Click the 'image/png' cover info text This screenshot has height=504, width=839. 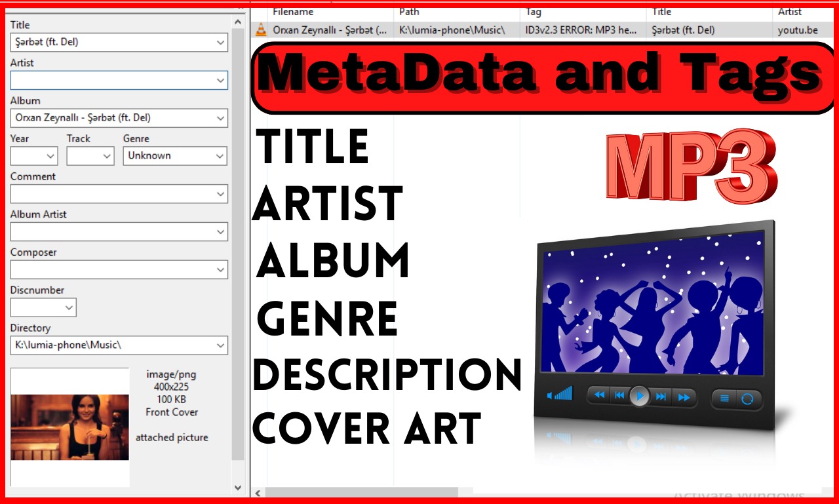[x=171, y=375]
